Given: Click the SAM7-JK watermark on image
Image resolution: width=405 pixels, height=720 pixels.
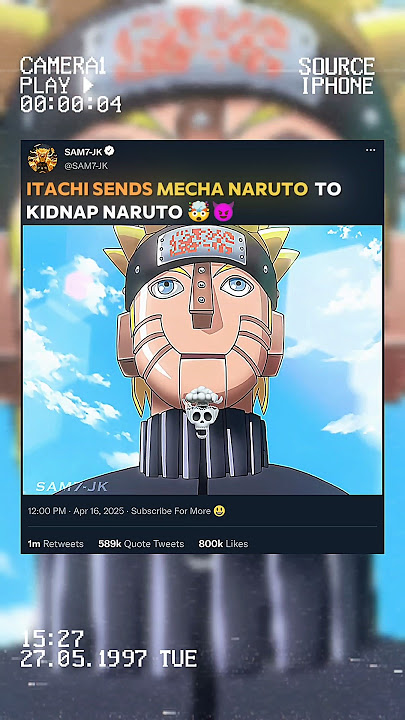Looking at the screenshot, I should (x=72, y=486).
